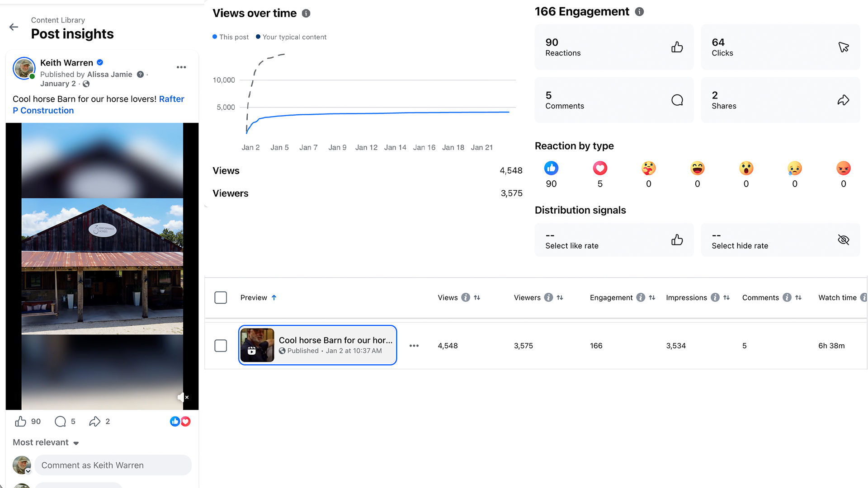Click the Angry reaction emoji

coord(844,169)
